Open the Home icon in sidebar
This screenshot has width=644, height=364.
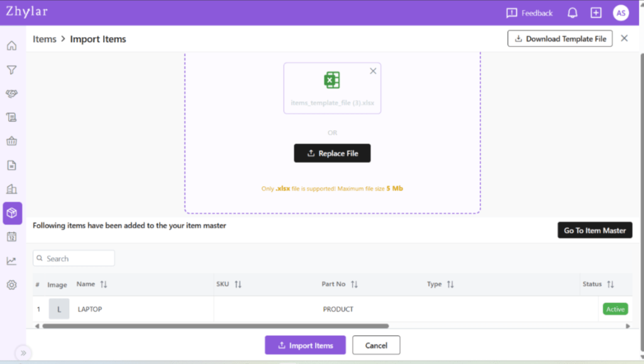click(x=11, y=46)
